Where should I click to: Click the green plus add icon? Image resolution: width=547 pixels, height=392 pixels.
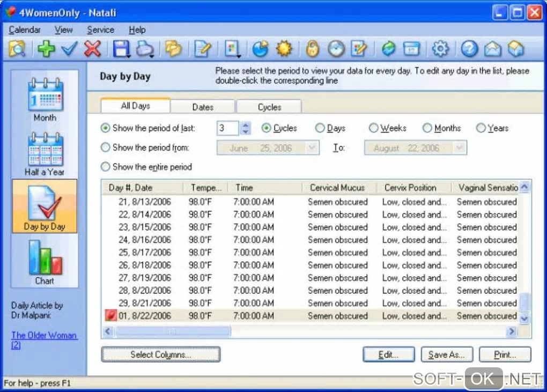46,48
